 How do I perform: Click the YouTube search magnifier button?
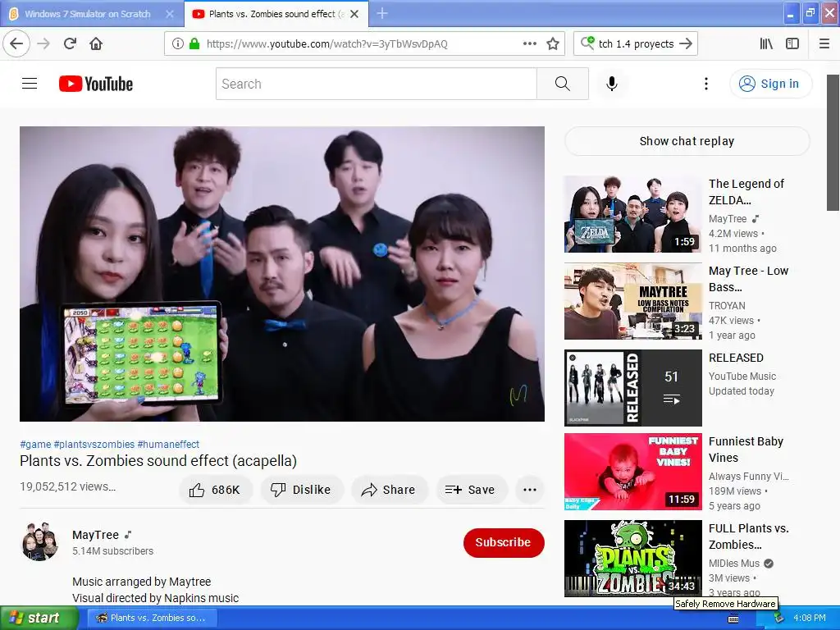tap(563, 84)
